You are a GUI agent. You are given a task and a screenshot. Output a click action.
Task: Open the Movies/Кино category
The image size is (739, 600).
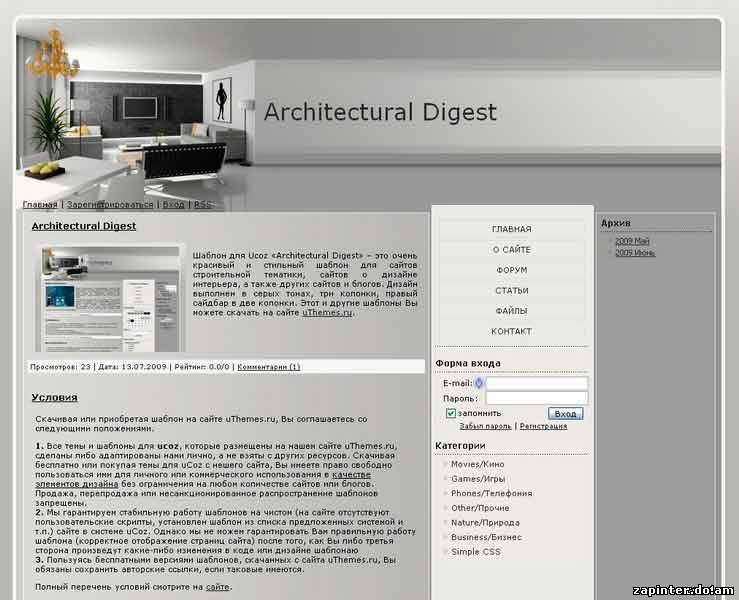477,464
